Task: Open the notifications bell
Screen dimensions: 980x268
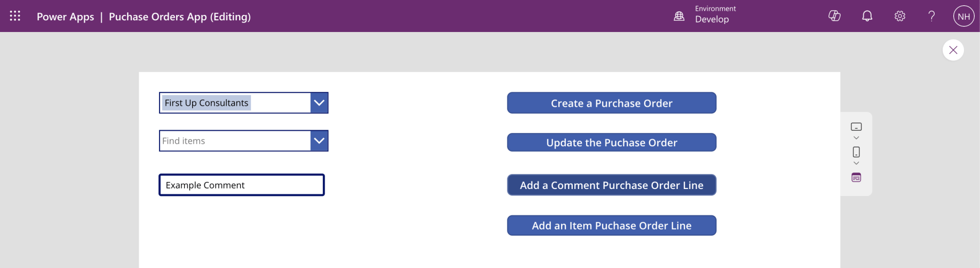Action: pos(867,16)
